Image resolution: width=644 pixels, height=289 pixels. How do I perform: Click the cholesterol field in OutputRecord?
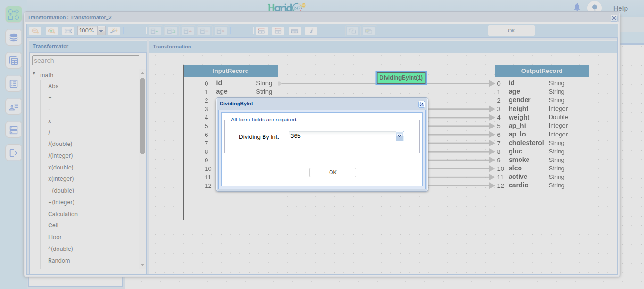(526, 143)
